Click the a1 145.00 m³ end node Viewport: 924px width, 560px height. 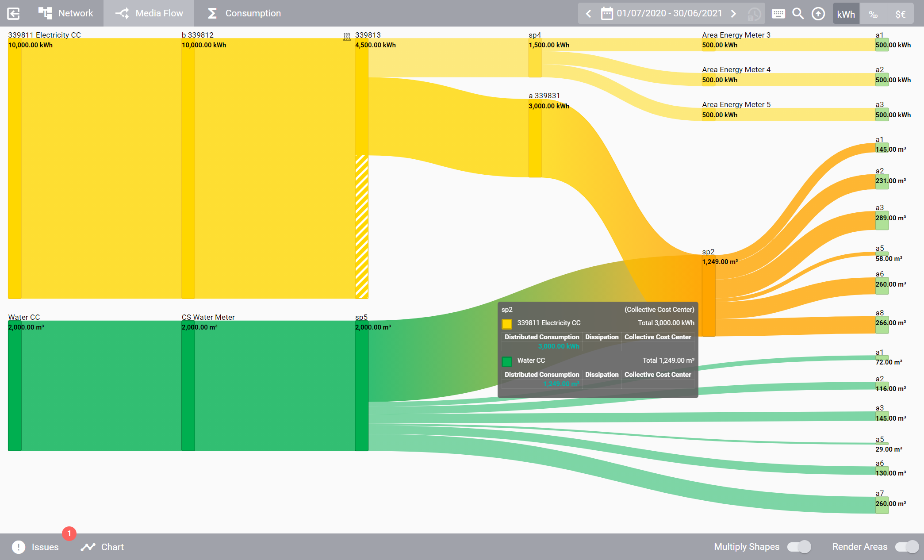click(882, 148)
